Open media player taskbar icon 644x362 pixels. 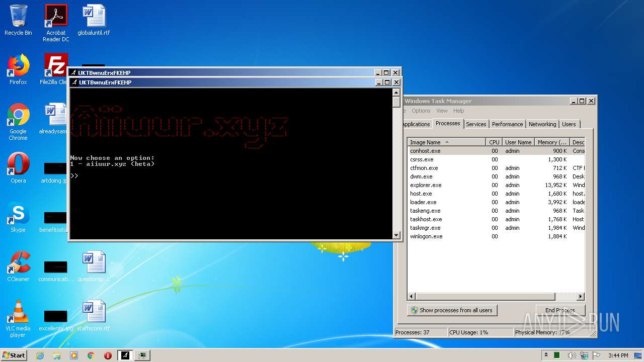click(74, 355)
